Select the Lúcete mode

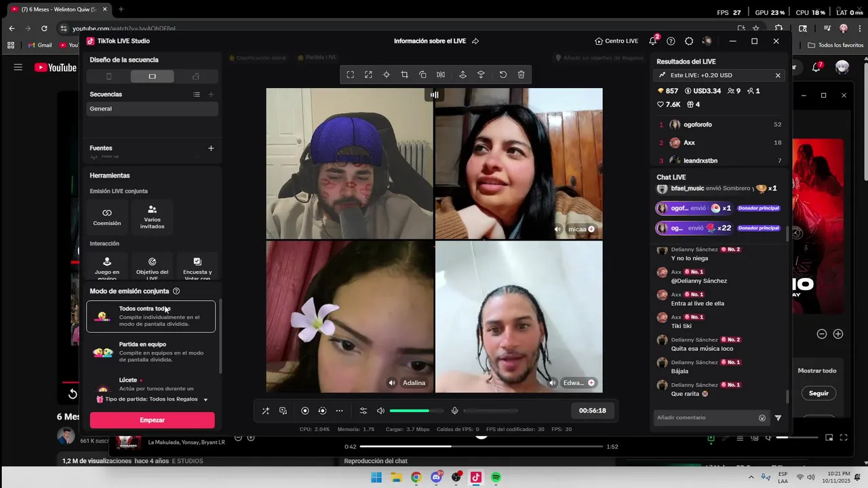click(151, 384)
